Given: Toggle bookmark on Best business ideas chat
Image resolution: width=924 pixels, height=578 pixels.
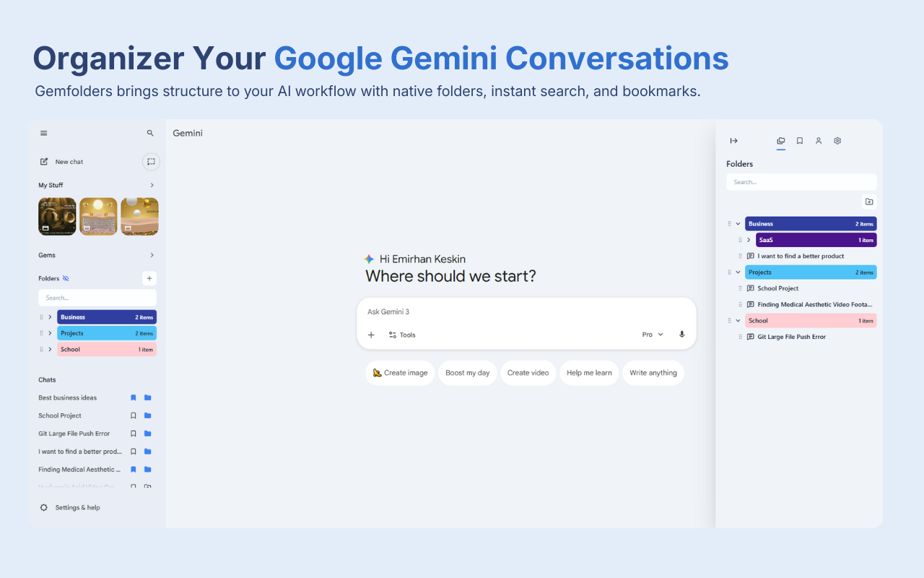Looking at the screenshot, I should pos(133,397).
